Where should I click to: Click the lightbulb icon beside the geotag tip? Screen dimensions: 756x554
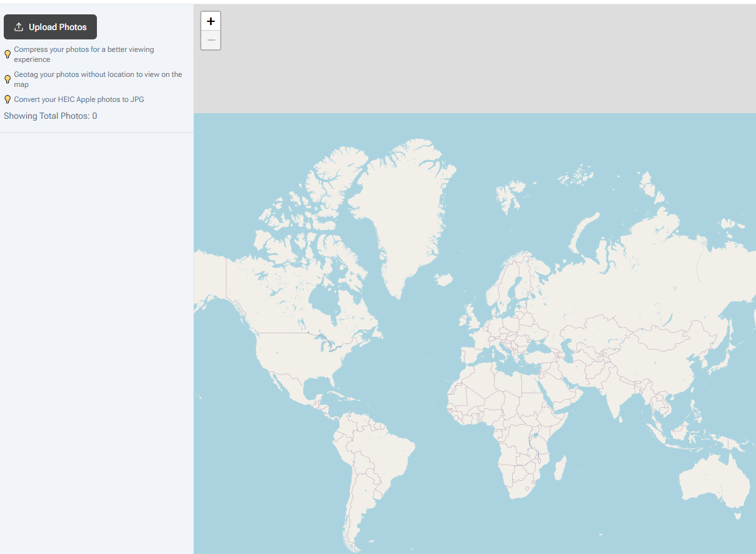[7, 79]
